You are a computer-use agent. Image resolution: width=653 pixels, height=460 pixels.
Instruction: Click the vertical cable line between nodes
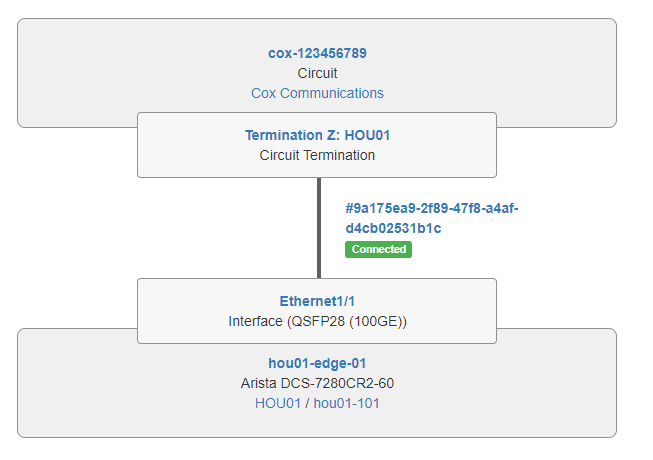coord(319,228)
